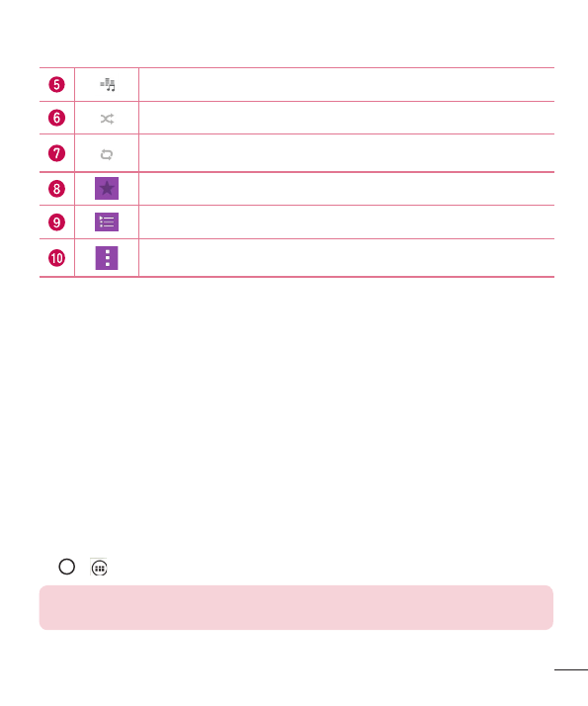Screen dimensions: 588x706
Task: Select the number 7 badge
Action: pos(56,153)
